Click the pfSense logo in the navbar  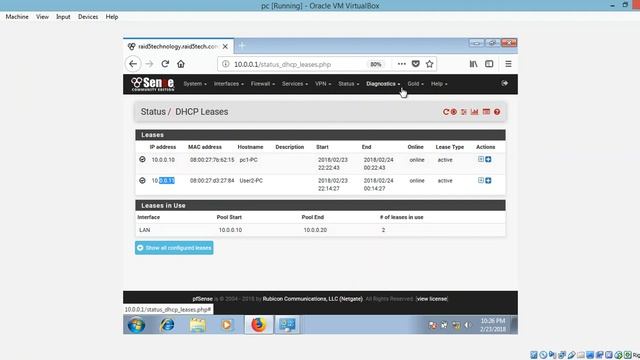point(153,84)
